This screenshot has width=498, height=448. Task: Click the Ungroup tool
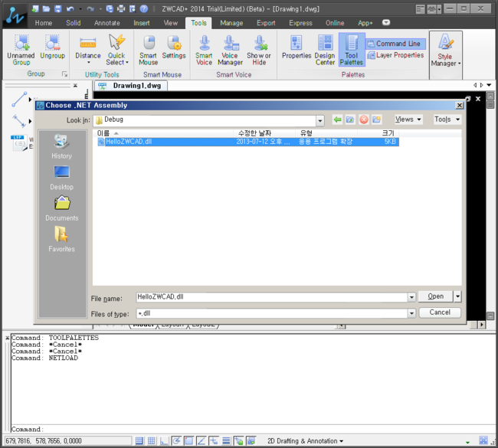pyautogui.click(x=52, y=47)
